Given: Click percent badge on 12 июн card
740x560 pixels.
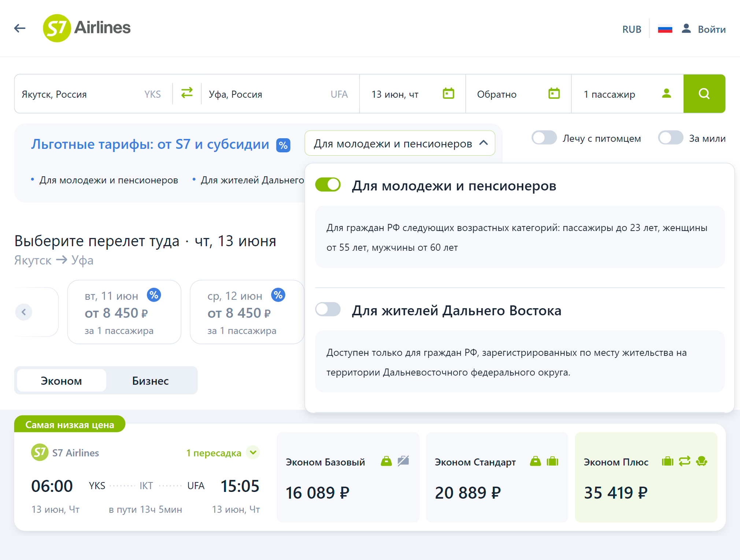Looking at the screenshot, I should click(x=278, y=295).
